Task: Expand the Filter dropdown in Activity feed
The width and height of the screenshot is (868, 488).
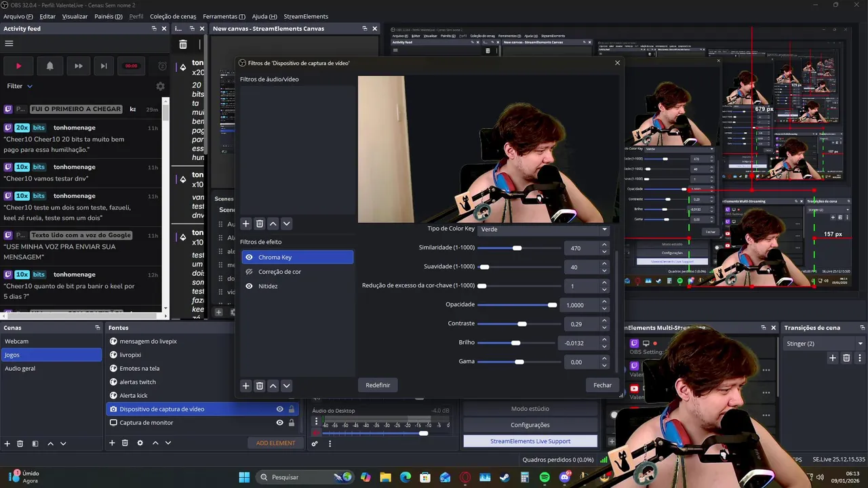Action: (x=20, y=86)
